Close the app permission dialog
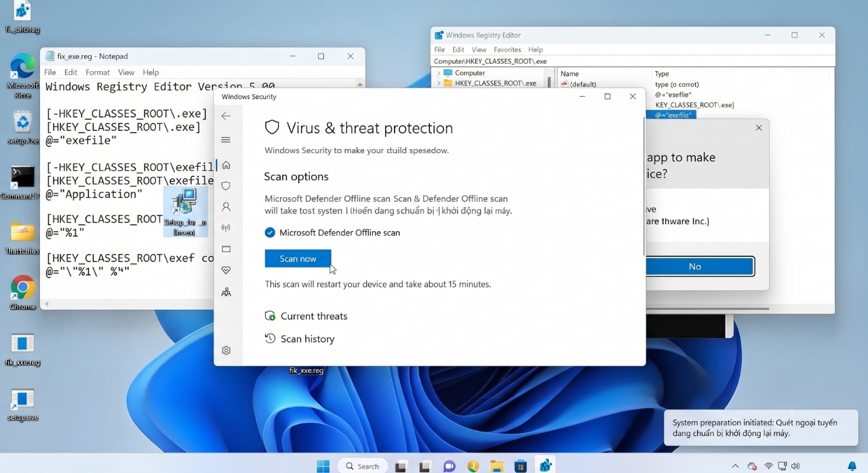Screen dimensions: 868x473 click(x=759, y=127)
